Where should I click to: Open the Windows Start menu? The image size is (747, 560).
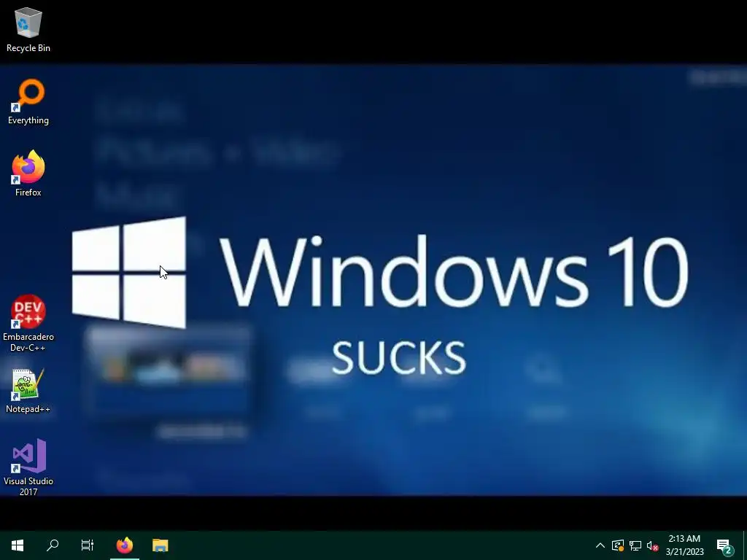18,545
